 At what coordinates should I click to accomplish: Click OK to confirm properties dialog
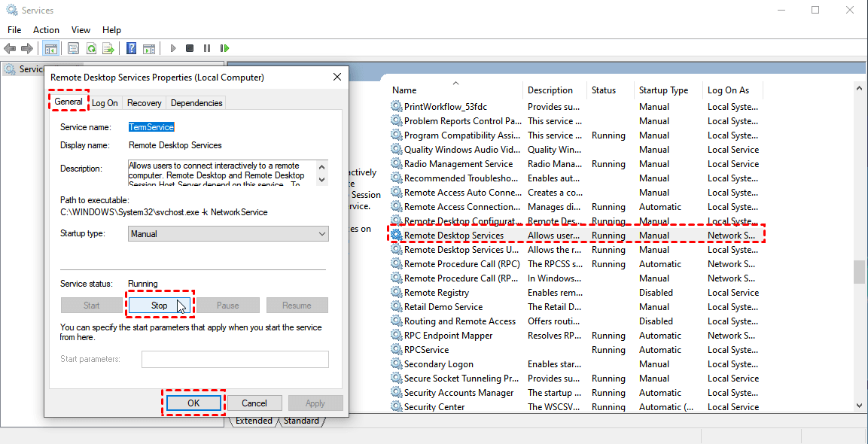point(193,403)
